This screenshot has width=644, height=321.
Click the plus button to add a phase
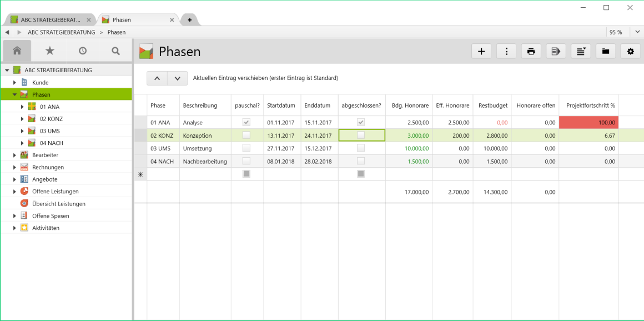point(481,51)
